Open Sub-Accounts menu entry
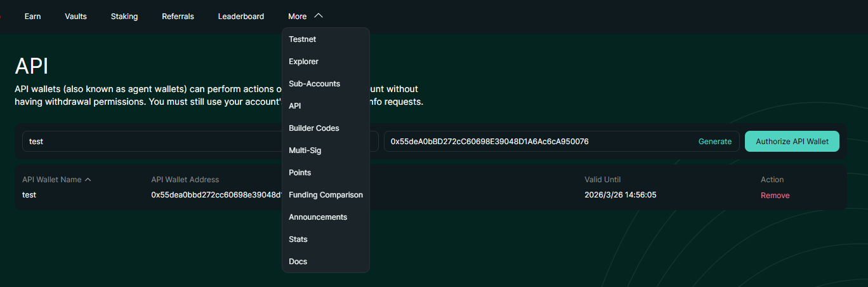Image resolution: width=868 pixels, height=287 pixels. point(314,84)
